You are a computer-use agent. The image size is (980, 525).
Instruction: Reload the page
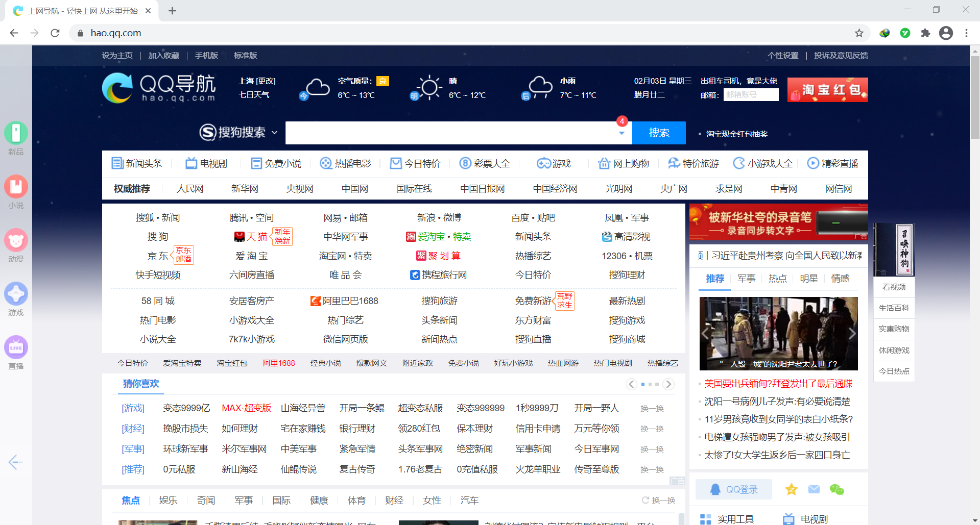click(55, 33)
